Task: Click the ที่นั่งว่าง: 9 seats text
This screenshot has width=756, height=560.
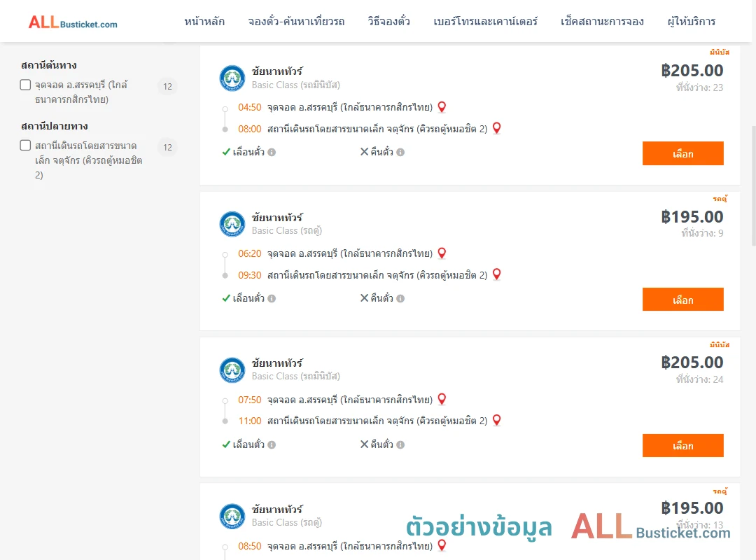Action: click(702, 233)
